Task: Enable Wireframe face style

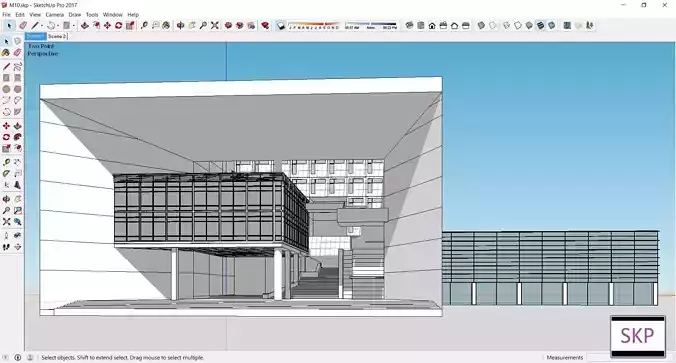Action: [x=507, y=26]
